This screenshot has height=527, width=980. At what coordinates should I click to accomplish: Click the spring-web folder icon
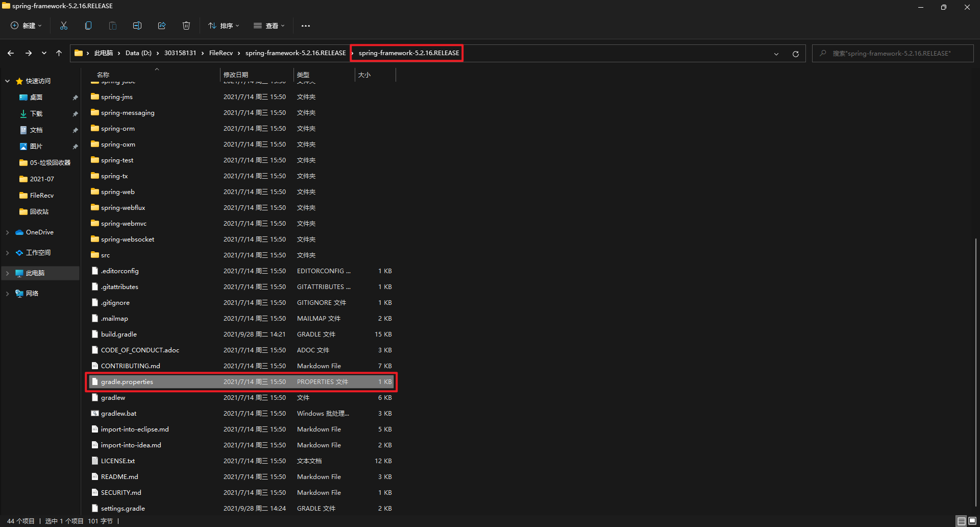95,191
